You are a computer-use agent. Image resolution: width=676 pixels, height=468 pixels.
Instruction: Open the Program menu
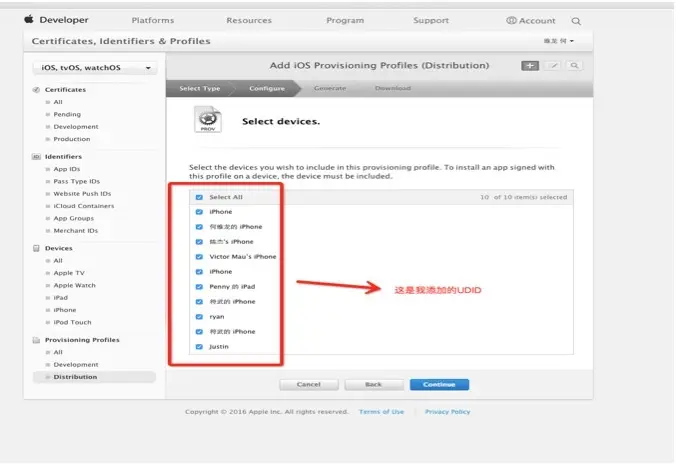tap(345, 20)
